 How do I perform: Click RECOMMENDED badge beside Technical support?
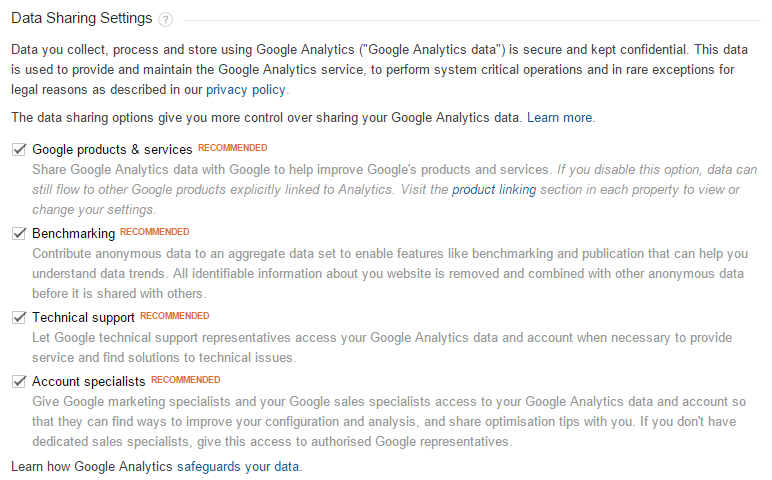[175, 316]
